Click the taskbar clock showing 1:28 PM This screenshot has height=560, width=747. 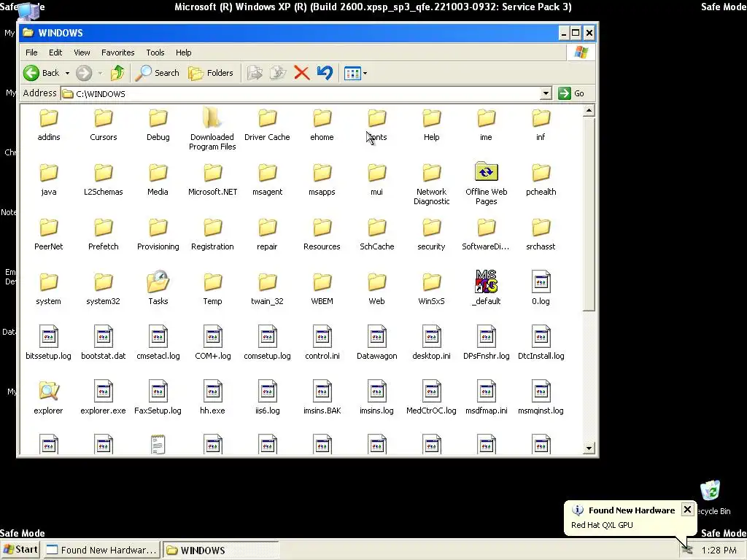point(719,551)
